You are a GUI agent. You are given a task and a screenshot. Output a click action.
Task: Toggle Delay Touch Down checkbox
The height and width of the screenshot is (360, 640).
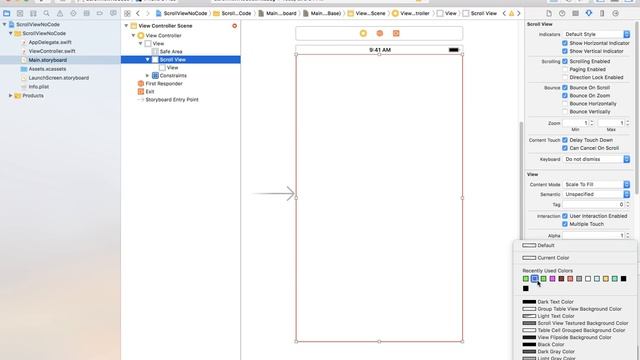(x=565, y=140)
